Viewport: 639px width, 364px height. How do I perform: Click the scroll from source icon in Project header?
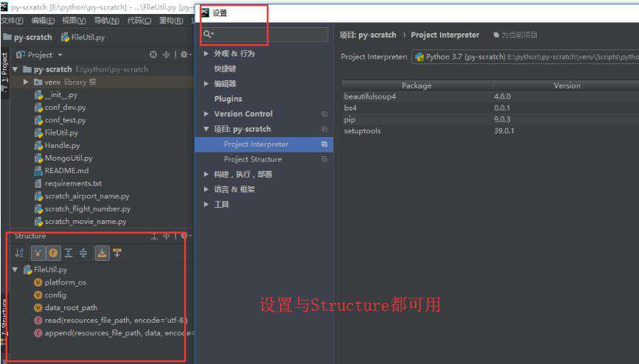point(153,55)
